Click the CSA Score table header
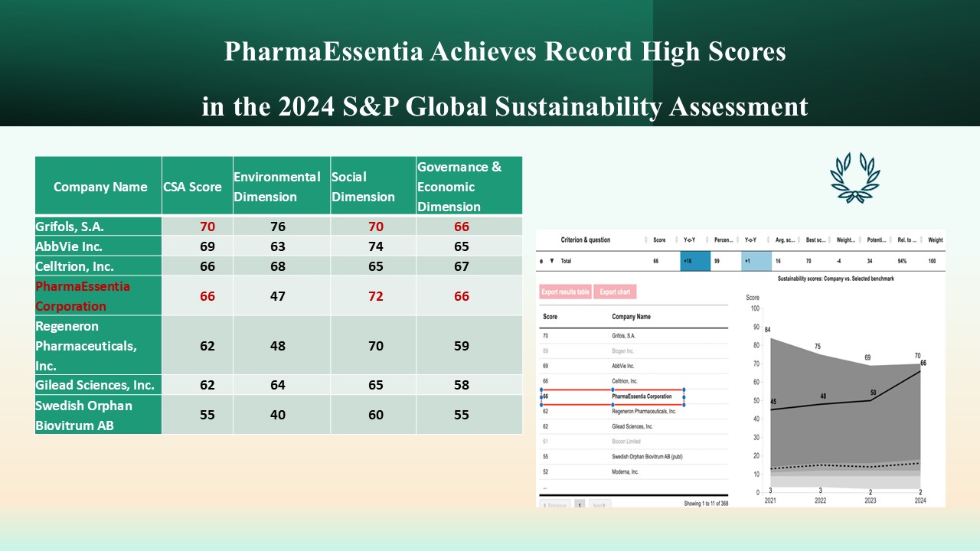980x551 pixels. click(x=198, y=186)
